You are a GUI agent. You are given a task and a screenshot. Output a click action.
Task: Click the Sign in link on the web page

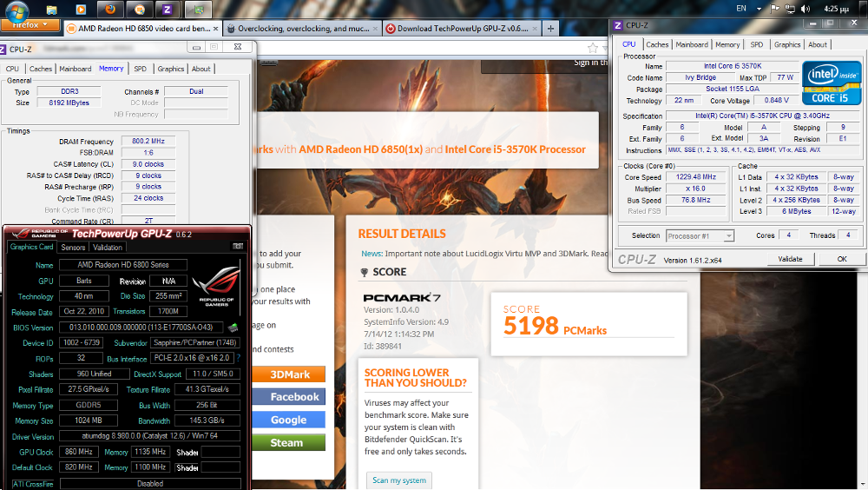(590, 63)
